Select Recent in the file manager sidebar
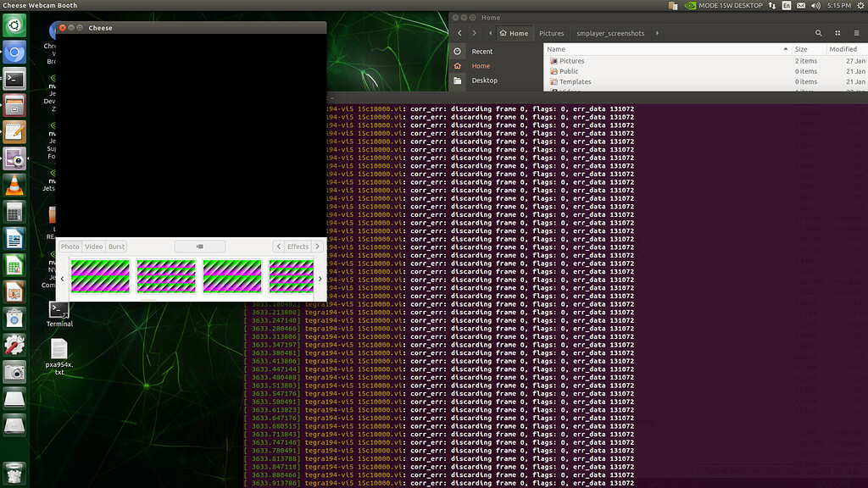The width and height of the screenshot is (868, 488). (x=481, y=51)
